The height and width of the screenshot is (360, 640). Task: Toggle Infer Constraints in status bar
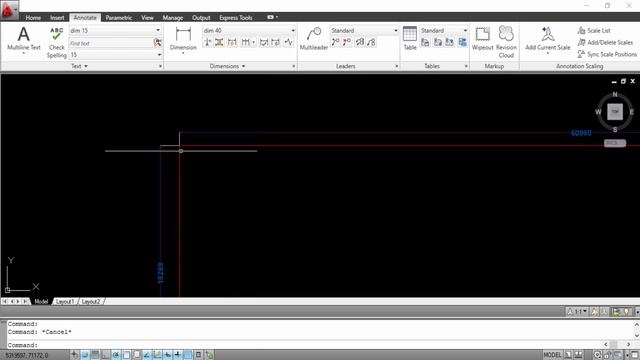click(x=74, y=355)
